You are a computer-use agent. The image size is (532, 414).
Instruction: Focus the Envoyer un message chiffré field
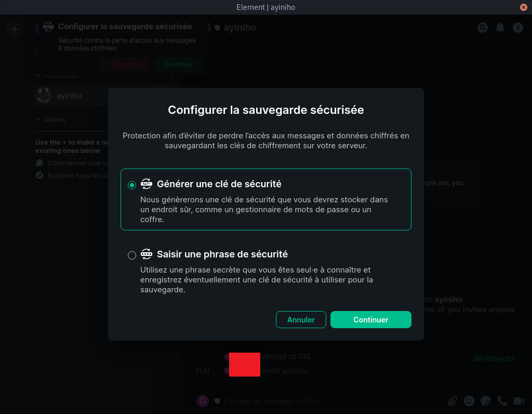click(274, 402)
